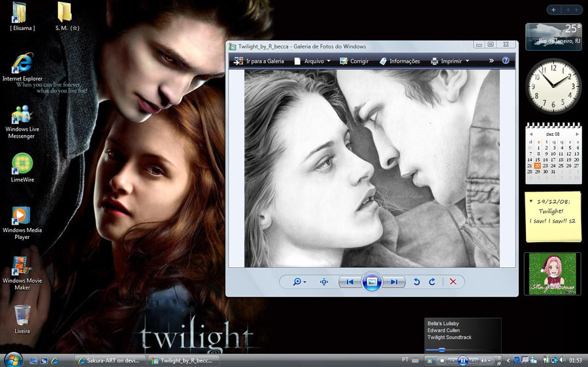Image resolution: width=588 pixels, height=367 pixels.
Task: Click dez 08 calendar month header
Action: [x=553, y=134]
